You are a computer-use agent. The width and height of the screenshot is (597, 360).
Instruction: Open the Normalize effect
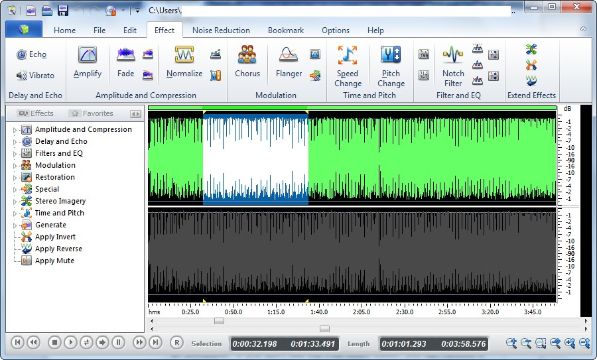pyautogui.click(x=184, y=62)
